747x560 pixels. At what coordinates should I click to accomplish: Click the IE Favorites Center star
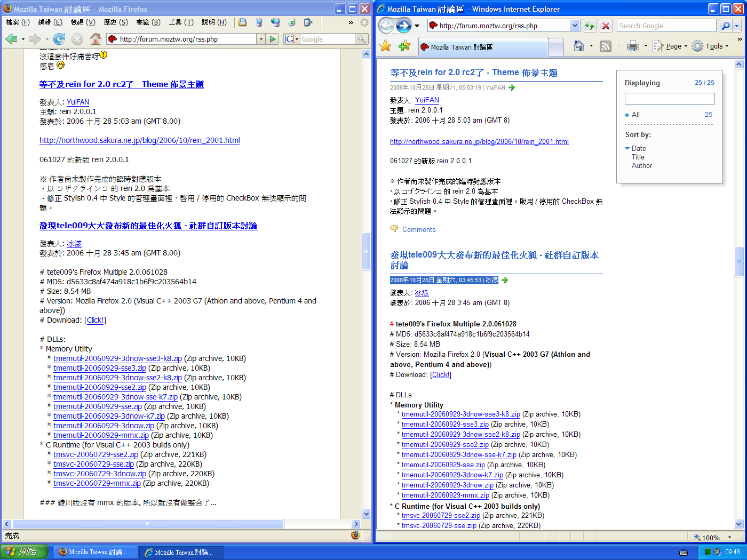pos(385,46)
